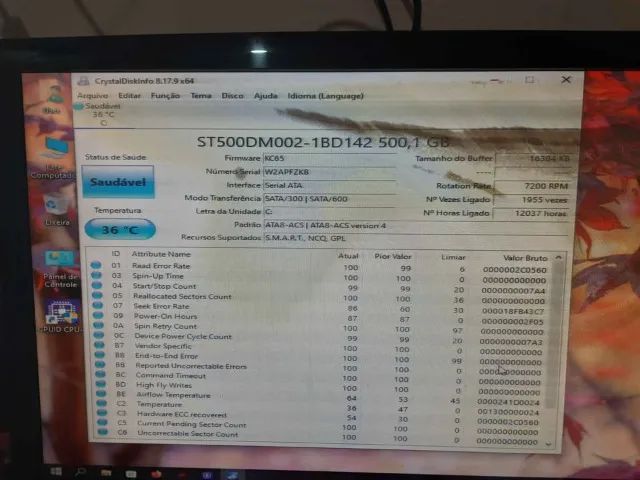Screen dimensions: 640x480
Task: Click the status circle of Command Timeout
Action: click(x=100, y=374)
